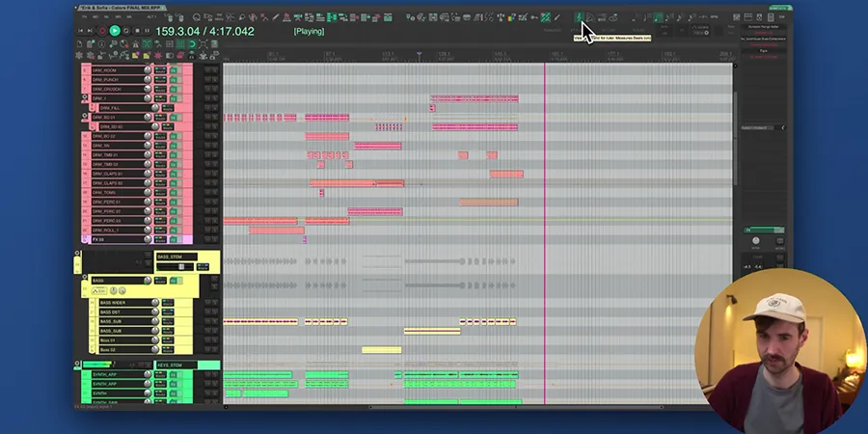Collapse the DRM_BD 01 folder track
The image size is (868, 434).
[85, 116]
